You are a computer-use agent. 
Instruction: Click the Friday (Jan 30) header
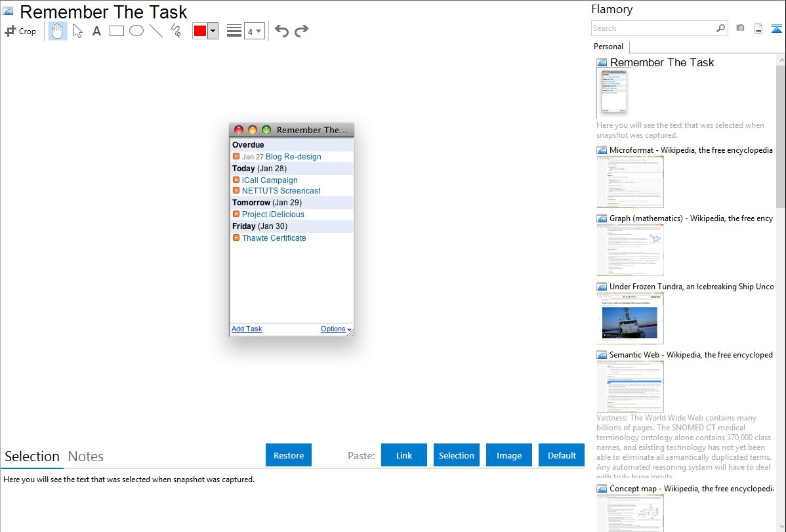292,226
